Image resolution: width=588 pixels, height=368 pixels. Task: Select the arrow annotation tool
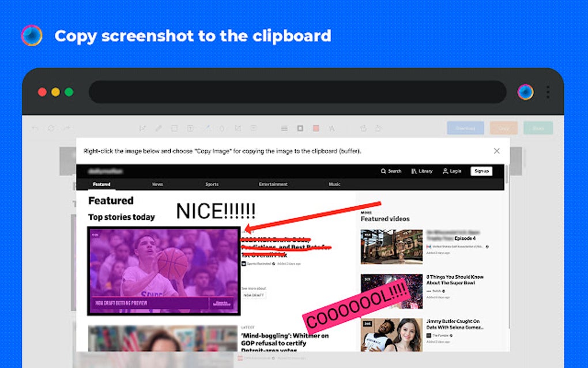[143, 128]
